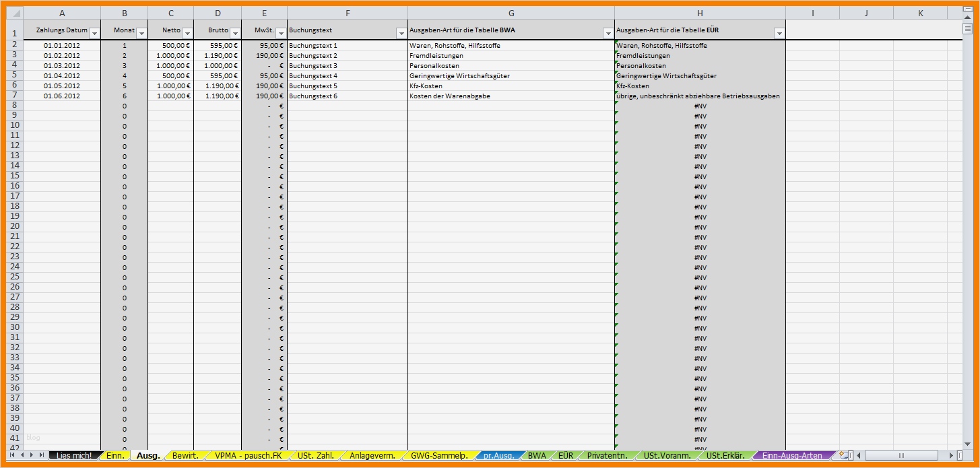The height and width of the screenshot is (468, 980).
Task: Click the first-sheet navigation arrow
Action: click(12, 455)
